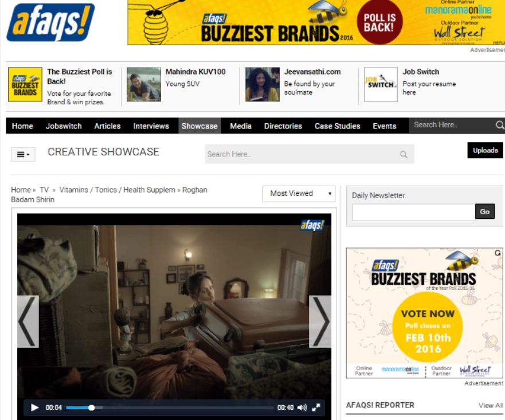Open the Case Studies nav item
This screenshot has width=505, height=420.
[338, 126]
